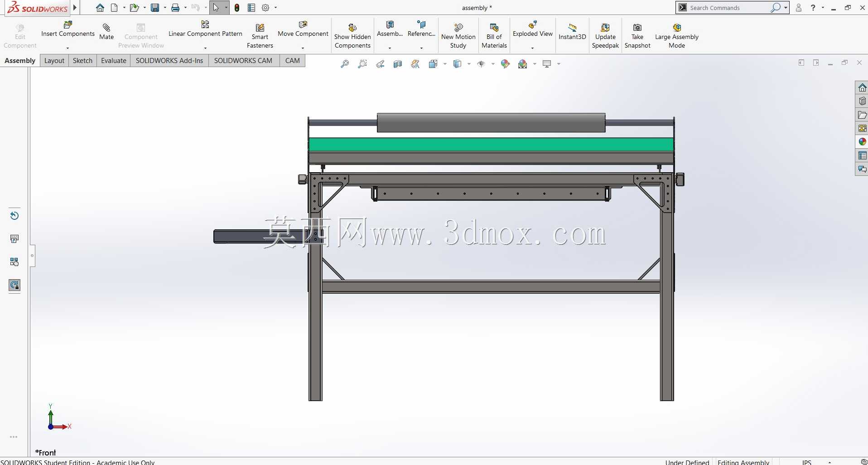This screenshot has width=868, height=465.
Task: Toggle Instant3D mode
Action: point(572,32)
